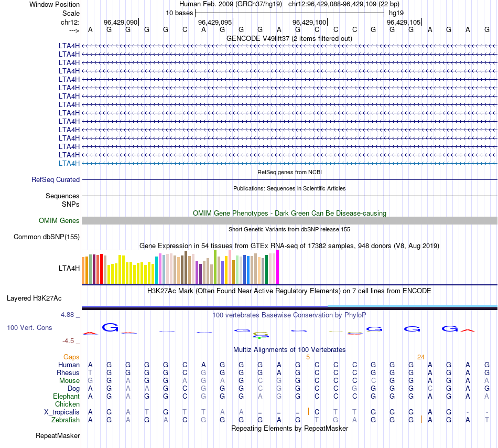This screenshot has height=448, width=498.
Task: Click the OMIM Genes track label
Action: [x=59, y=221]
